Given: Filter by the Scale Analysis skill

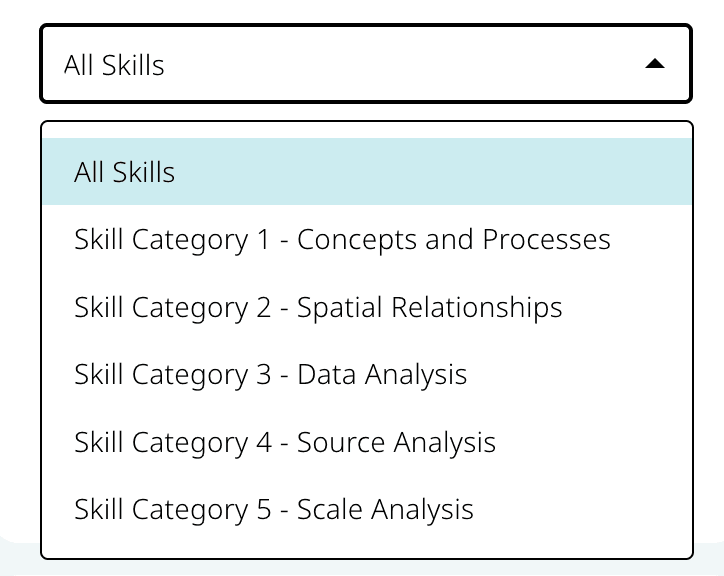Looking at the screenshot, I should (274, 509).
